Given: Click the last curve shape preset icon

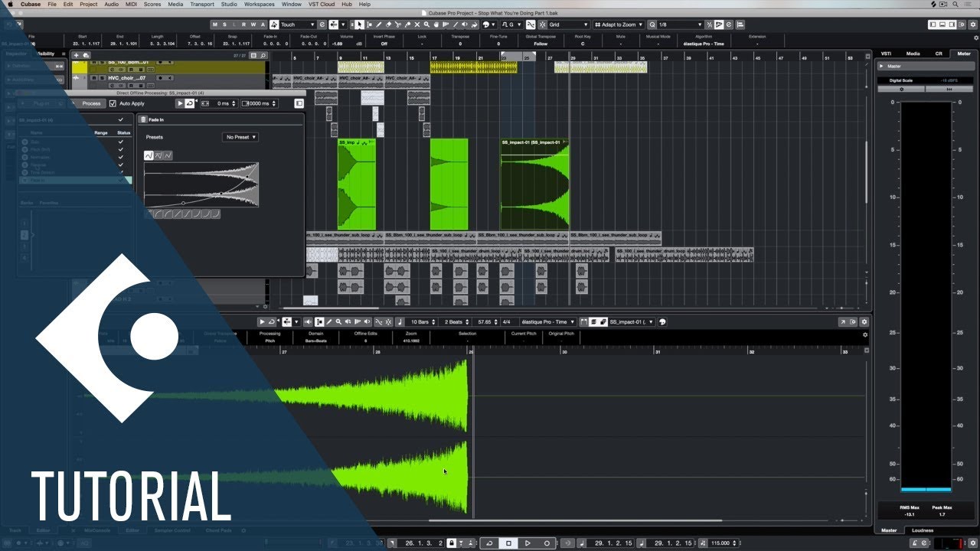Looking at the screenshot, I should (x=215, y=214).
